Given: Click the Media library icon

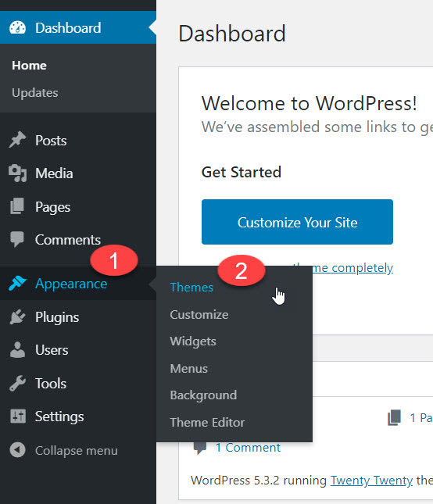Looking at the screenshot, I should pos(17,173).
